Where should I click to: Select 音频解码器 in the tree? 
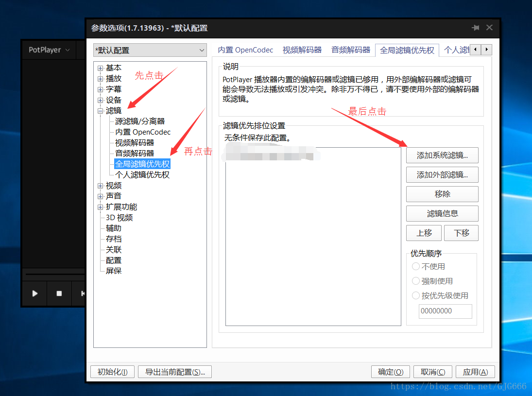tap(135, 154)
